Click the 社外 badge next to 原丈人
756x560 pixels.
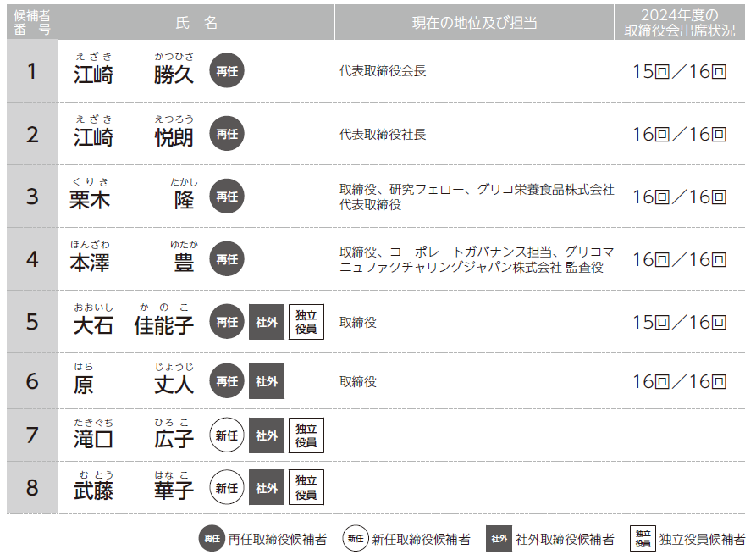(x=266, y=381)
